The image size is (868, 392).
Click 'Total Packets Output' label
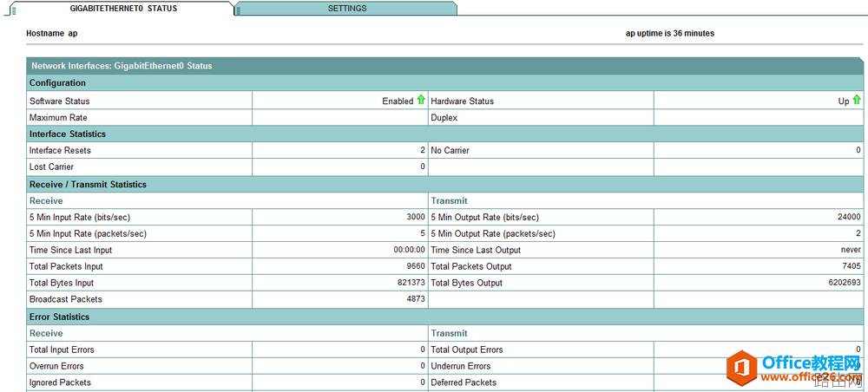click(x=471, y=266)
